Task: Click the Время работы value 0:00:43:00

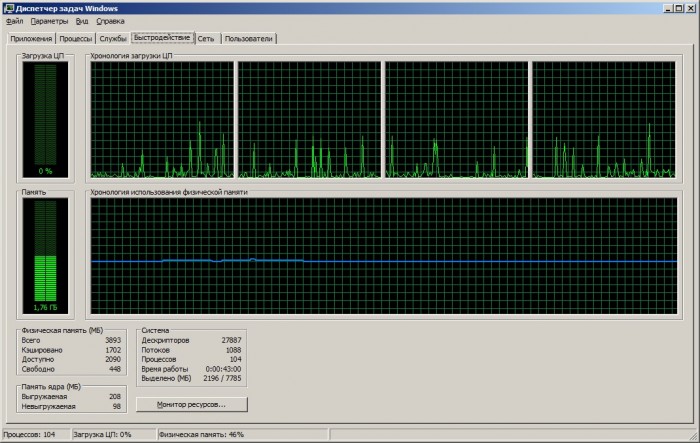Action: click(223, 369)
